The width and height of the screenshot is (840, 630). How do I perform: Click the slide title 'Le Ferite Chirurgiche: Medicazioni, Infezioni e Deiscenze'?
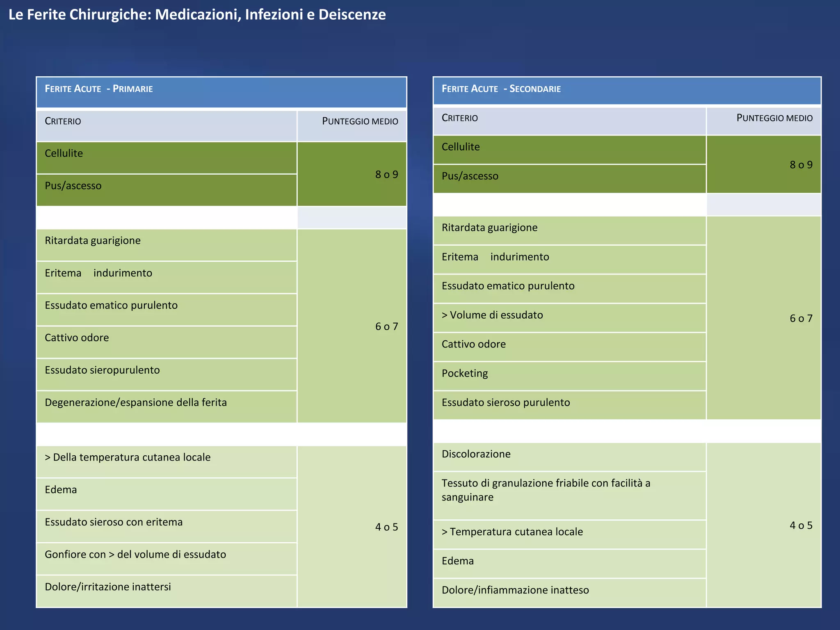point(197,15)
